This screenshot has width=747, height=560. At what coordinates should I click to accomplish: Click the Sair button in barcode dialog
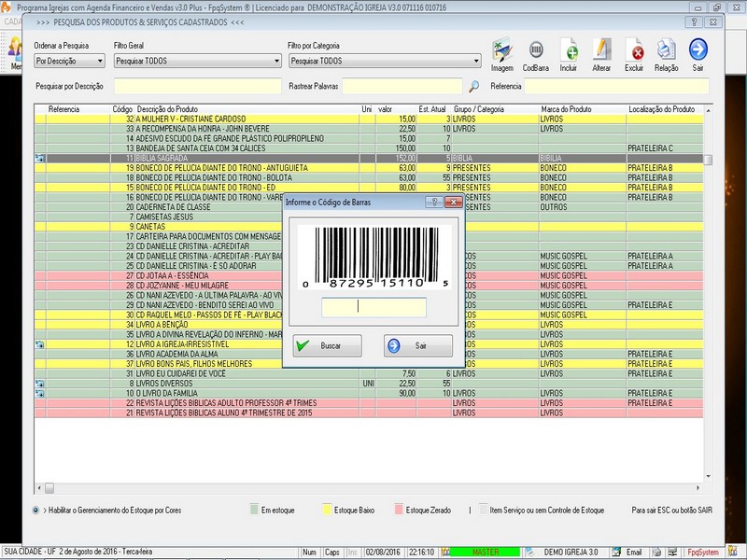point(417,345)
